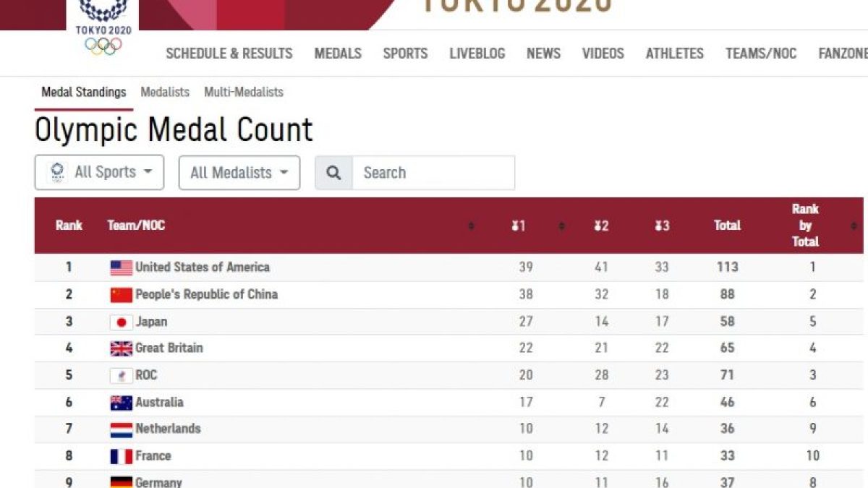Open the All Sports dropdown

(99, 172)
